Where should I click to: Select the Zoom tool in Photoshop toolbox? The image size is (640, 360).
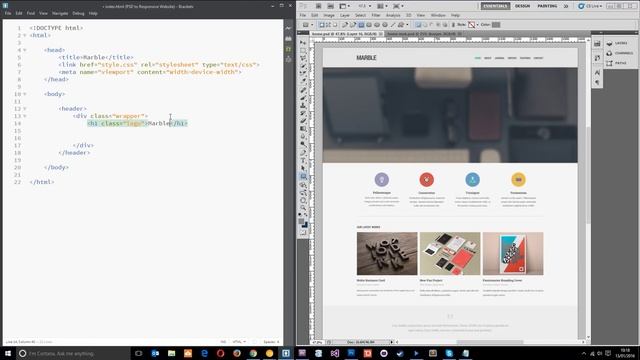point(303,208)
